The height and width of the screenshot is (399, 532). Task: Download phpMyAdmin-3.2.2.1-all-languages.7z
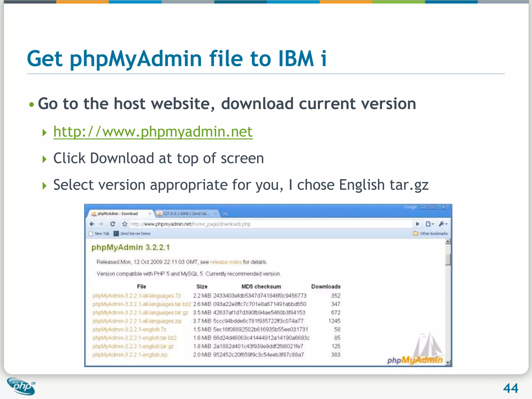[136, 296]
